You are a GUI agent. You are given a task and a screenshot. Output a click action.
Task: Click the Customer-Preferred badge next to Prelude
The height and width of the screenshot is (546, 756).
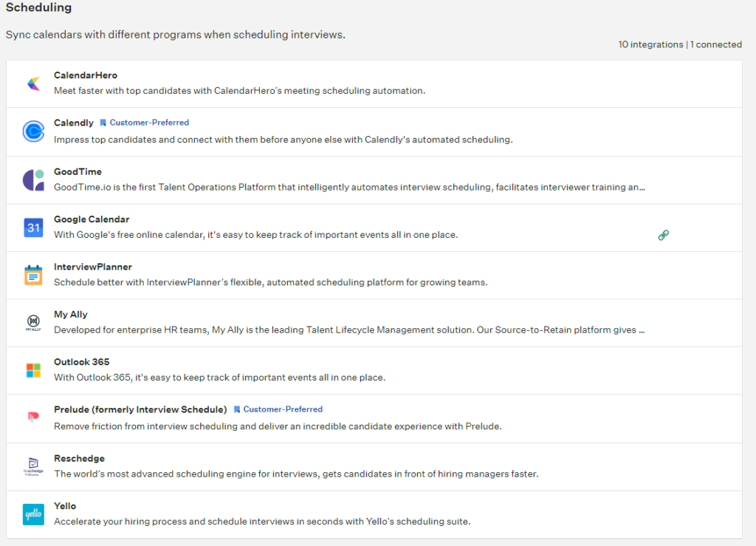click(278, 409)
